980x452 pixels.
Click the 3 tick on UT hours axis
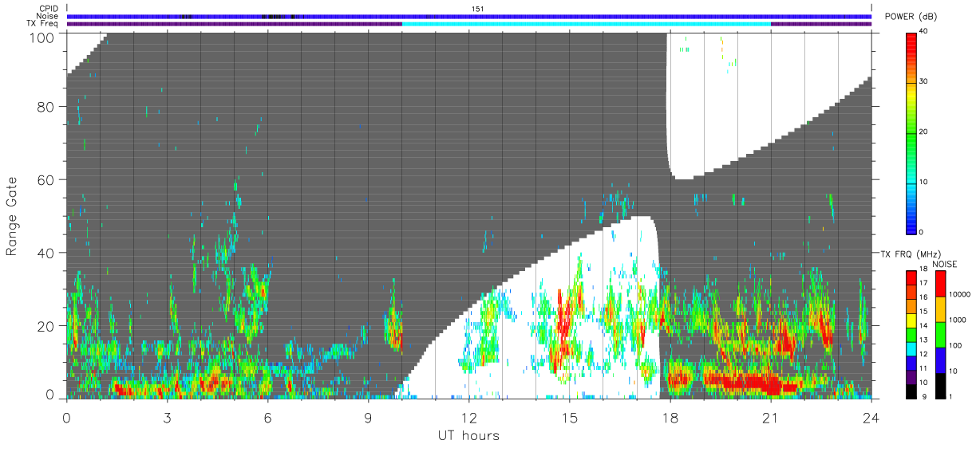pos(168,416)
